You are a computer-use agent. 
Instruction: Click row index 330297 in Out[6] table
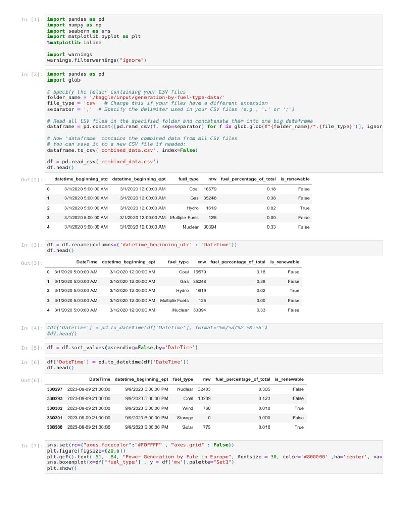55,390
